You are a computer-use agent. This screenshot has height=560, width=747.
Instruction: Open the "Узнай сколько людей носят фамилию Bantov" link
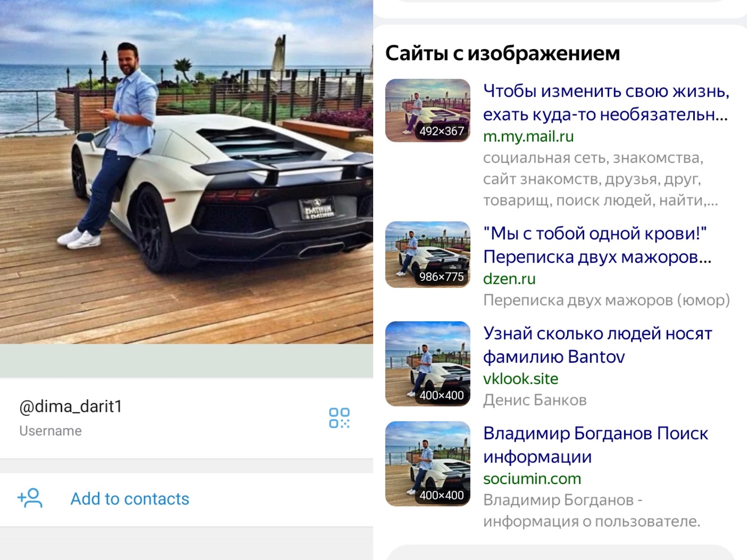point(598,345)
